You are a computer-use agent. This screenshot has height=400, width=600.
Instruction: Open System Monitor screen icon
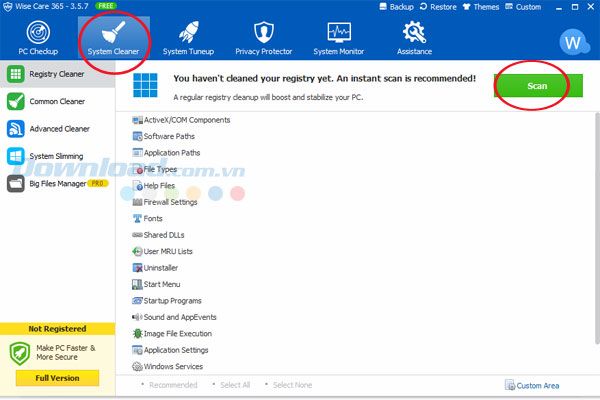click(x=339, y=32)
